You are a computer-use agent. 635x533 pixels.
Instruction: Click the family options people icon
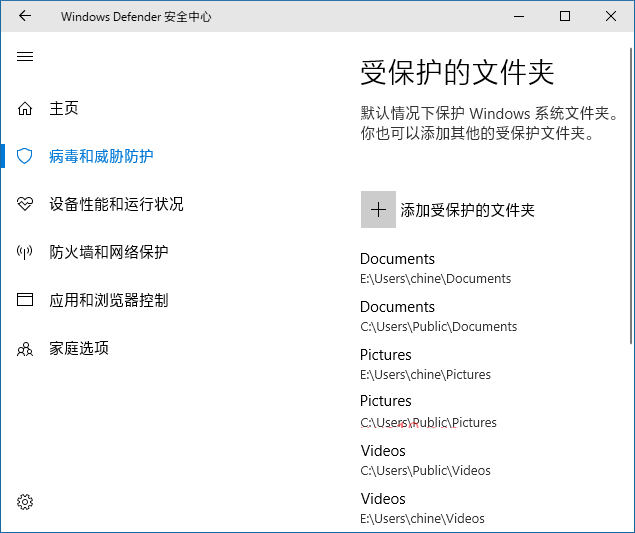(25, 349)
